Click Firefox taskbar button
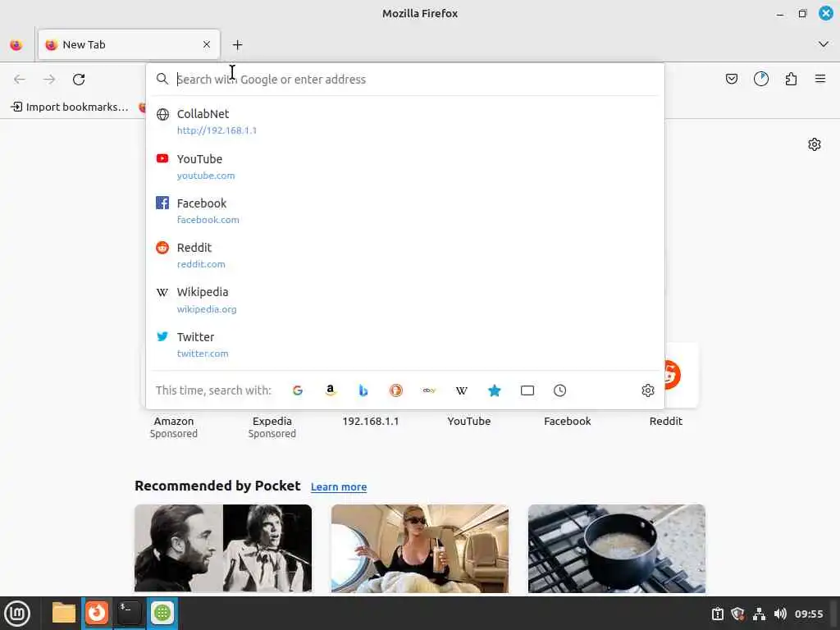This screenshot has height=630, width=840. click(x=97, y=613)
